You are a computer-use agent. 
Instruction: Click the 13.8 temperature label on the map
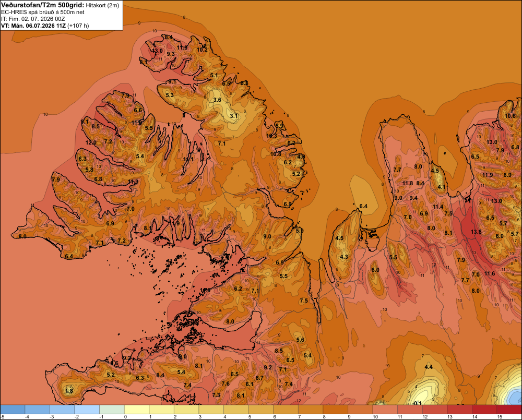tap(476, 232)
